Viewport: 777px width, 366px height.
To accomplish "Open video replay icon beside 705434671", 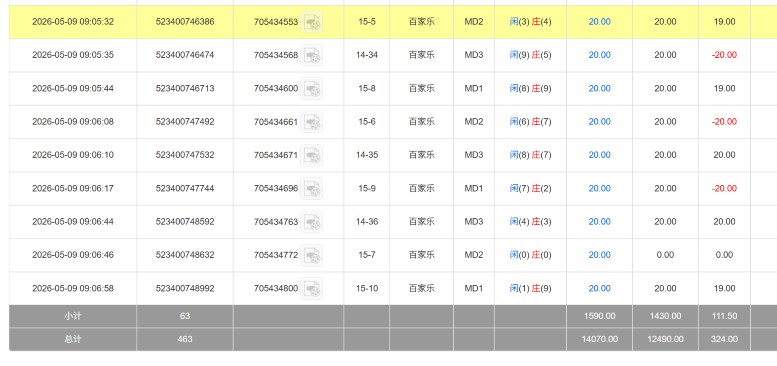I will (312, 155).
